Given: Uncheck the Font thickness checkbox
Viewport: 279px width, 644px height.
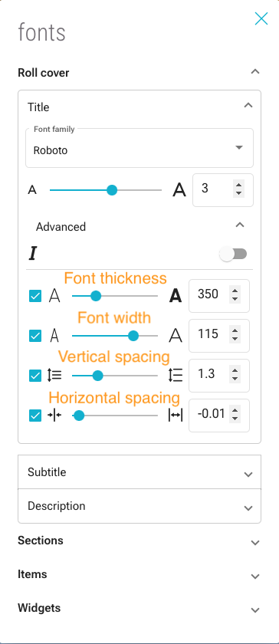Looking at the screenshot, I should pyautogui.click(x=35, y=296).
